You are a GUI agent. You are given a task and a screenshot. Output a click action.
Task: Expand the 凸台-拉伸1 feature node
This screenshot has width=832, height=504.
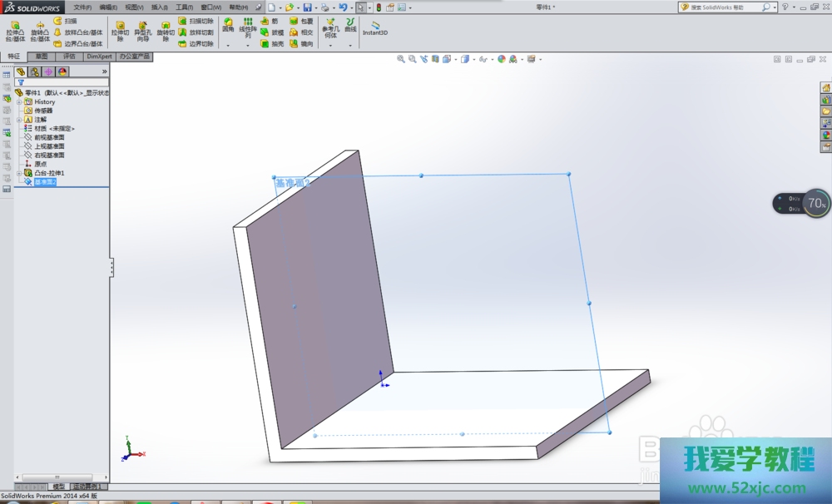pyautogui.click(x=18, y=173)
